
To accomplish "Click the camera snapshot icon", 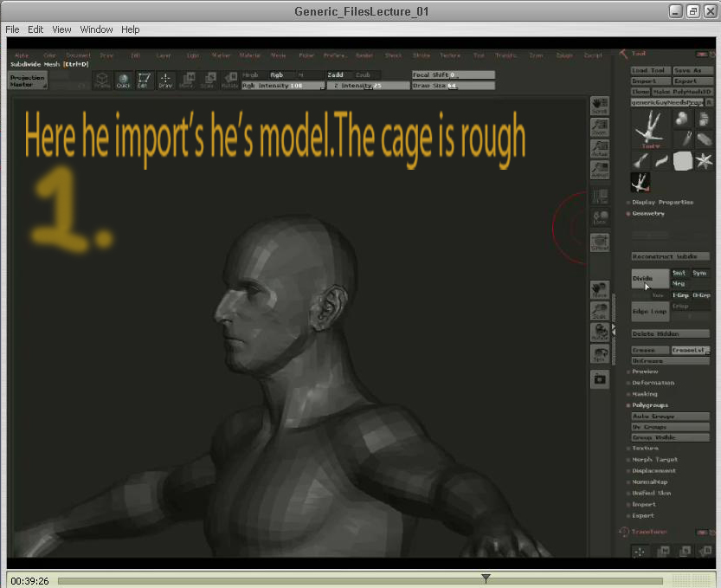I will pos(599,378).
